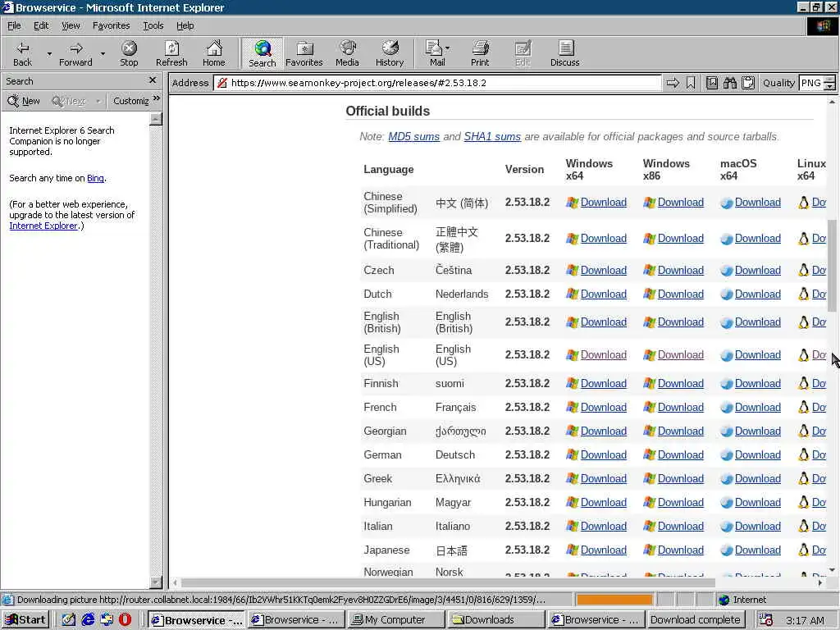Click the MD5 sums link
The width and height of the screenshot is (840, 630).
pos(413,137)
